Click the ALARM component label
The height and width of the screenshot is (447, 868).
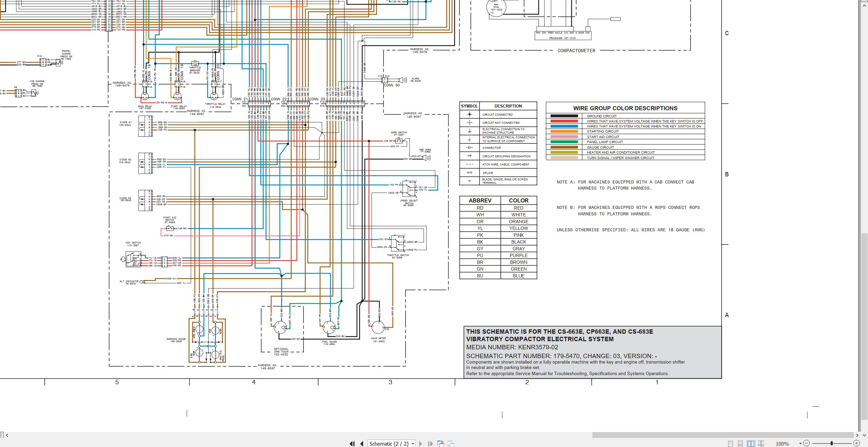point(415,80)
